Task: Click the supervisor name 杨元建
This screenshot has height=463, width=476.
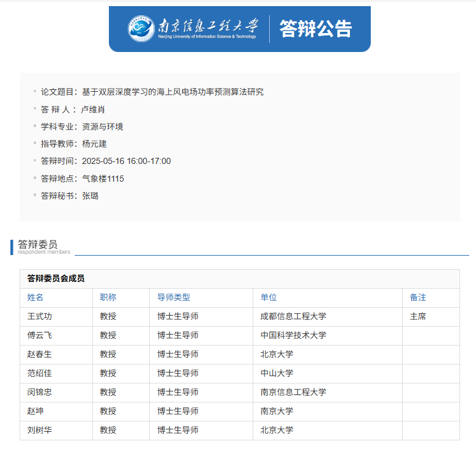Action: point(94,144)
